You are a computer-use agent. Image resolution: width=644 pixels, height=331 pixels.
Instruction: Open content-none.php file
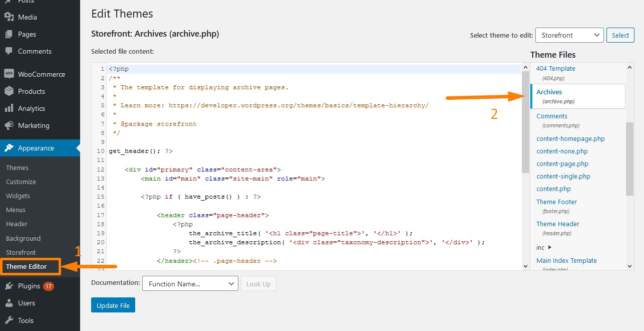pos(562,151)
